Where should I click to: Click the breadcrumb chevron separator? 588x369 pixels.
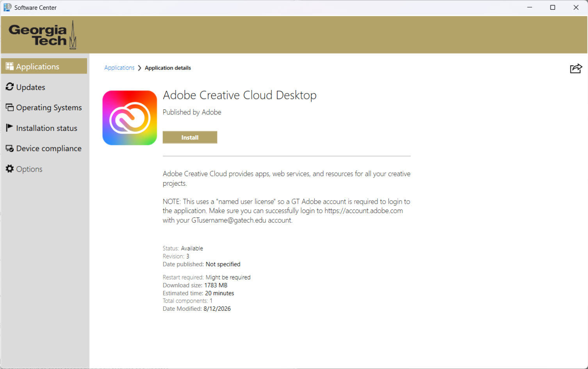(x=139, y=68)
